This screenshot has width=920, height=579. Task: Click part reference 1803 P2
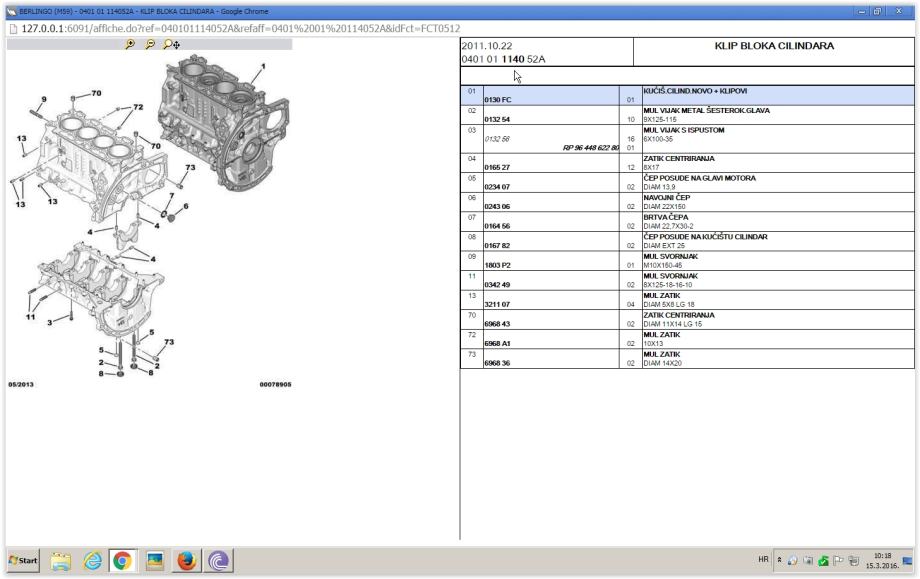(x=498, y=266)
